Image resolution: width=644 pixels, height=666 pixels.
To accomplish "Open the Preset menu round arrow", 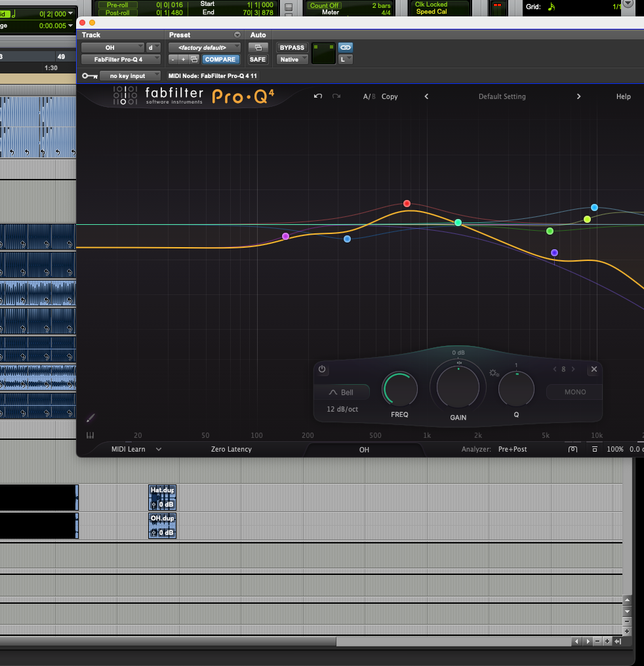I will tap(237, 35).
